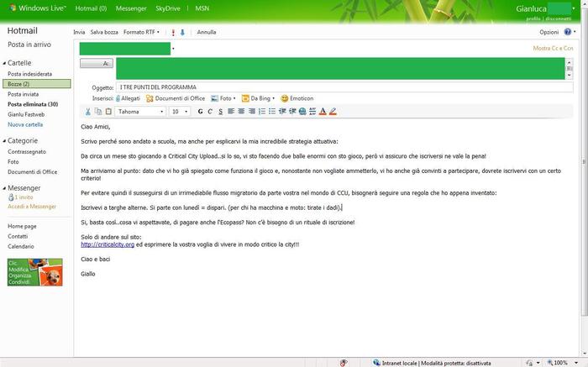
Task: Open the criticalcity.org link in message
Action: click(x=108, y=244)
